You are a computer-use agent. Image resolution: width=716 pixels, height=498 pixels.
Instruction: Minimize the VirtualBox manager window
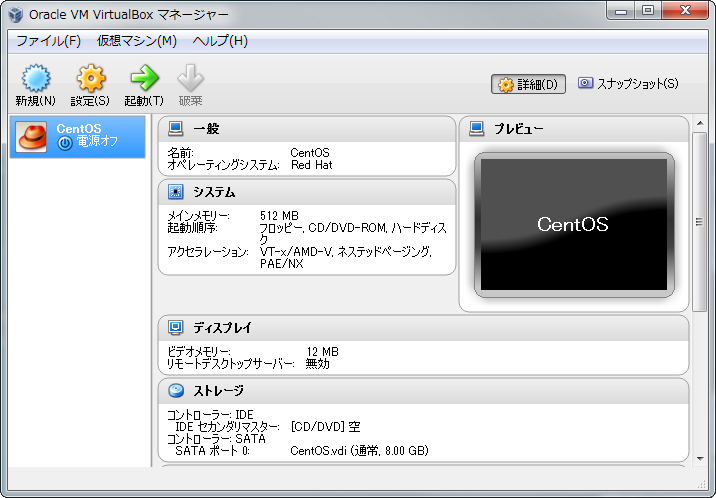pos(621,11)
